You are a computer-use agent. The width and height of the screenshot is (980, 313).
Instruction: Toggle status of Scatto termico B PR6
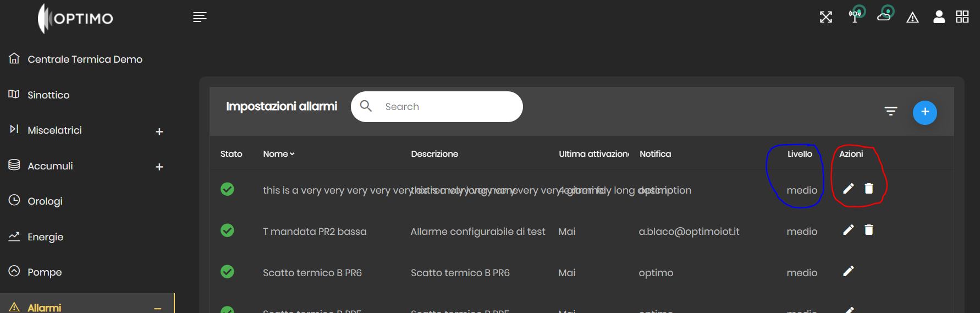click(x=227, y=272)
